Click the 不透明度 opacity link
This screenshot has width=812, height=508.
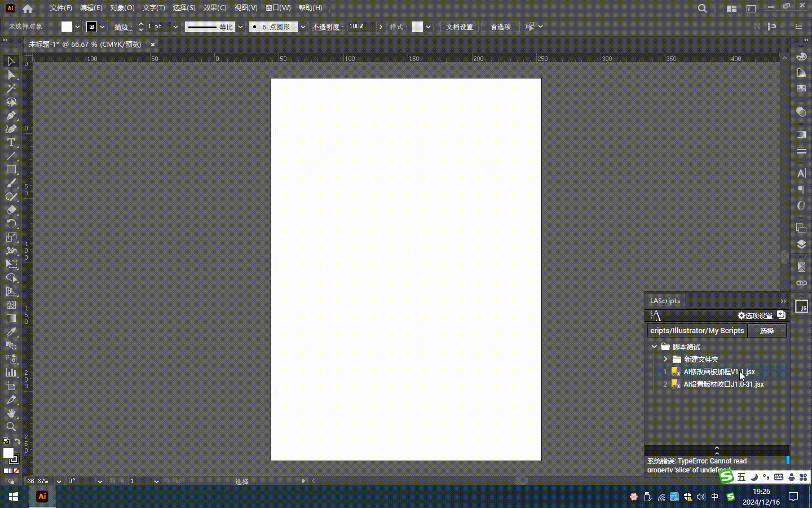click(x=327, y=27)
